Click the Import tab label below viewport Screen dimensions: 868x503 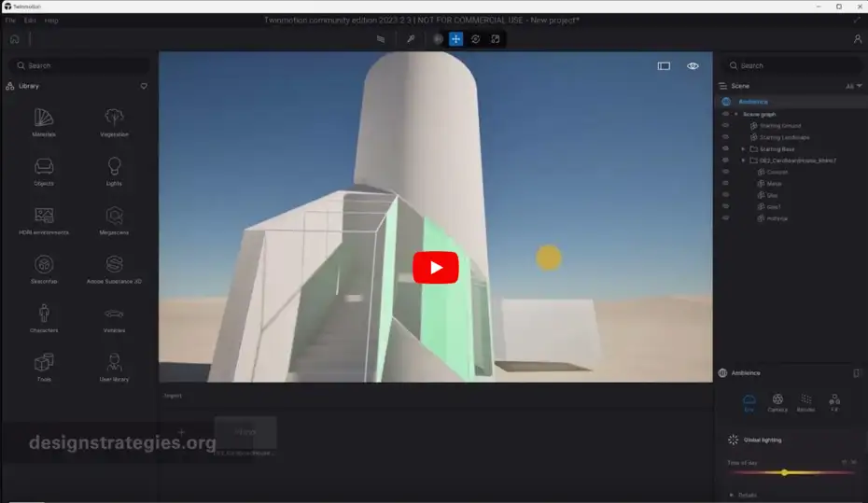pyautogui.click(x=173, y=396)
